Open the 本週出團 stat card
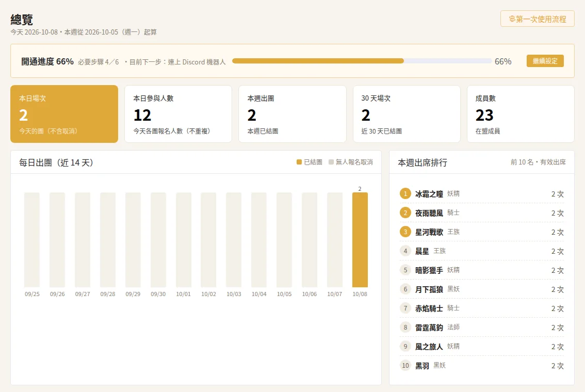This screenshot has width=585, height=392. pyautogui.click(x=293, y=114)
